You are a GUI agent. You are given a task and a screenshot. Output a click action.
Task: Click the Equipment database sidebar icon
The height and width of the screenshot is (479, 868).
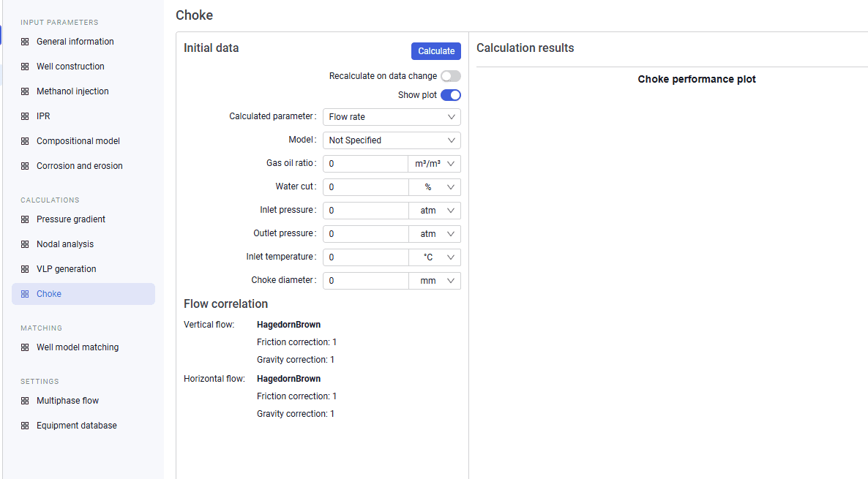pyautogui.click(x=25, y=426)
